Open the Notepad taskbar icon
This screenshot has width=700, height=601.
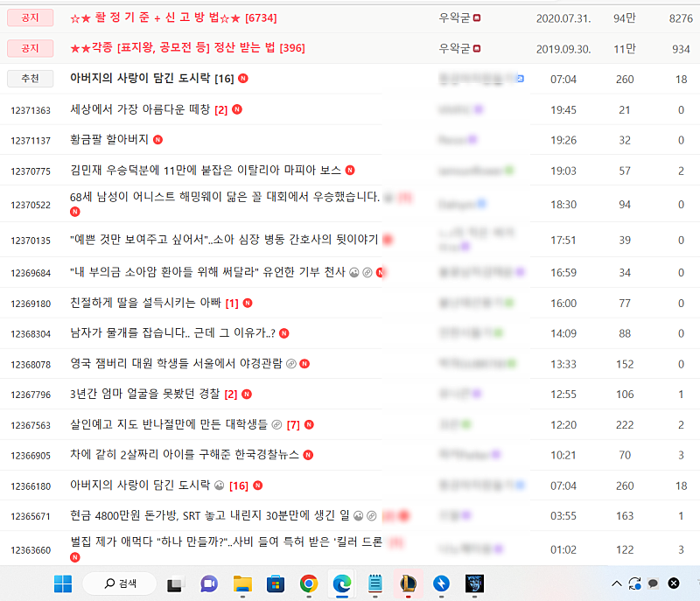click(x=375, y=584)
